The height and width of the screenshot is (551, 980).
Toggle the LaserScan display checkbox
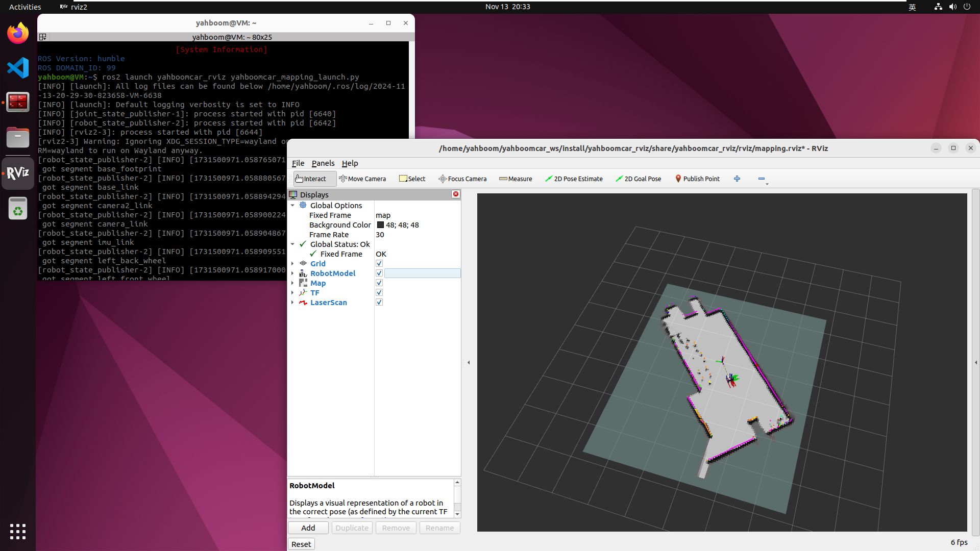point(379,303)
